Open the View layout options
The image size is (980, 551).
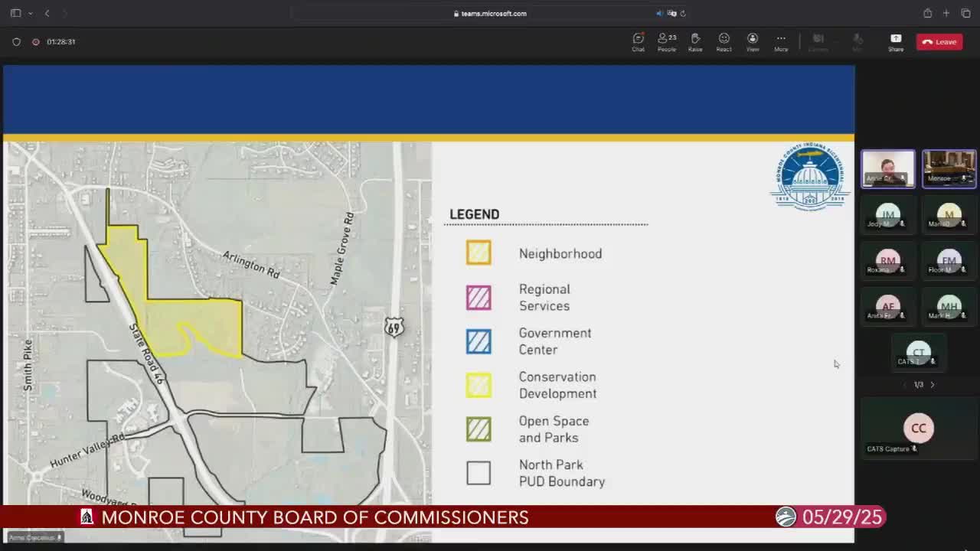(x=753, y=42)
